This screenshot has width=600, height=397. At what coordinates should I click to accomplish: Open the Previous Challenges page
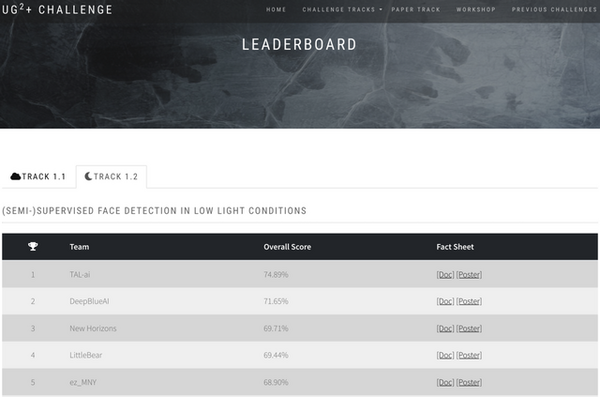tap(554, 10)
